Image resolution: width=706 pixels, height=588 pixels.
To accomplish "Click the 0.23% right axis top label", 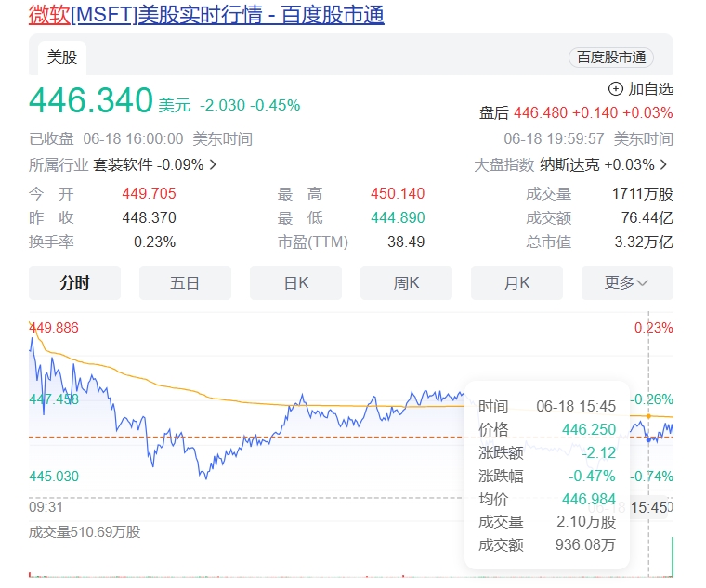I will tap(654, 327).
